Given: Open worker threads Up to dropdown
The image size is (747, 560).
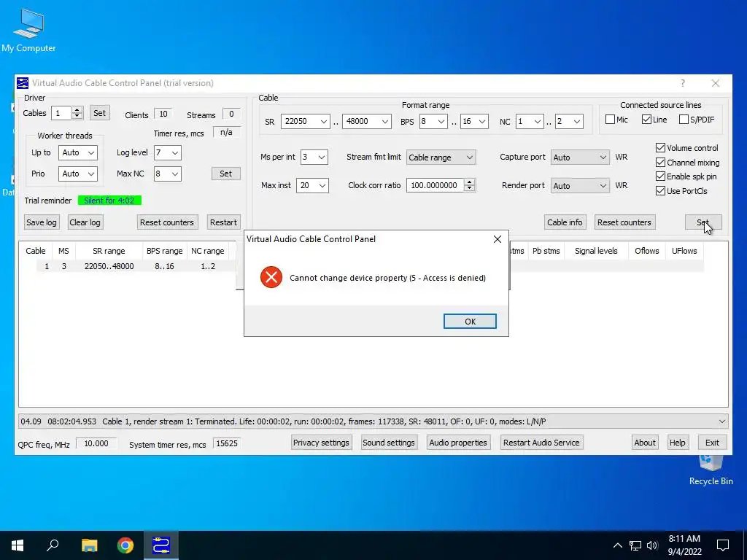Looking at the screenshot, I should click(77, 152).
